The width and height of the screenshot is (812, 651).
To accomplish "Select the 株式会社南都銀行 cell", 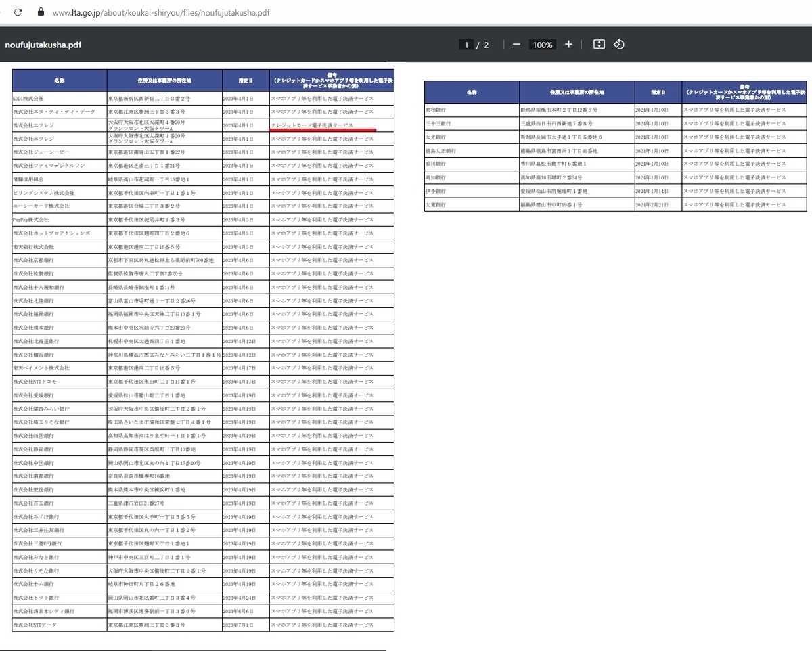I will point(60,476).
